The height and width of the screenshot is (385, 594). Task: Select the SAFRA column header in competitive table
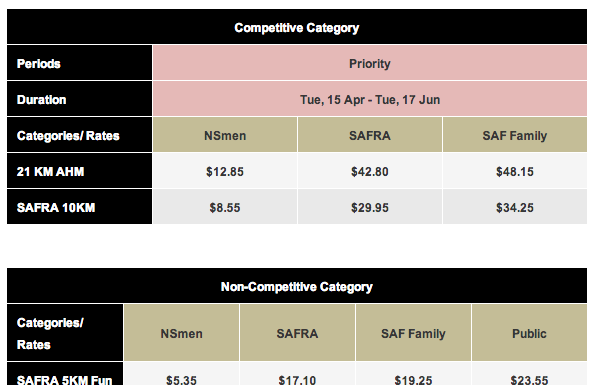pos(370,135)
